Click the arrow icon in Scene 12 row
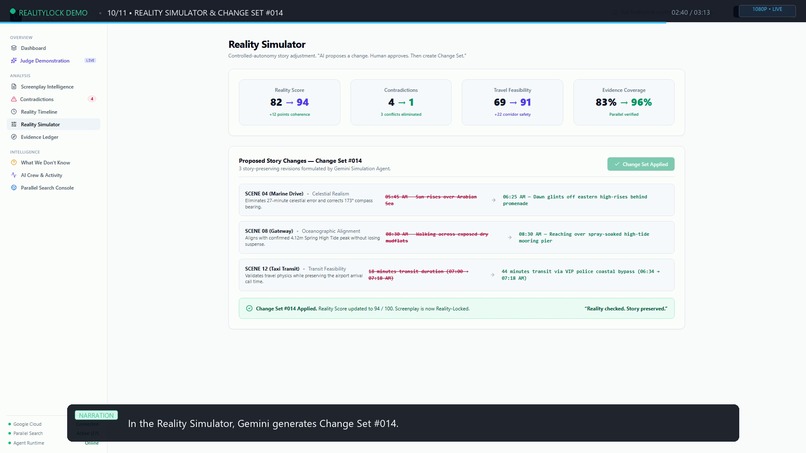Image resolution: width=806 pixels, height=453 pixels. coord(492,275)
